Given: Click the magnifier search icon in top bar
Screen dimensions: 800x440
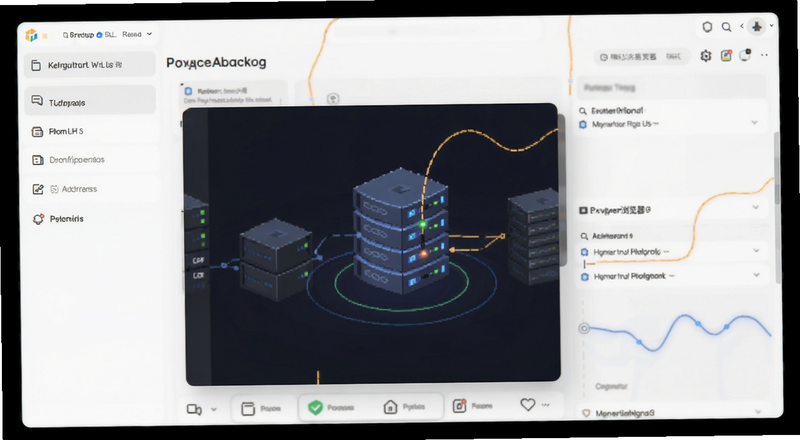Looking at the screenshot, I should tap(727, 27).
